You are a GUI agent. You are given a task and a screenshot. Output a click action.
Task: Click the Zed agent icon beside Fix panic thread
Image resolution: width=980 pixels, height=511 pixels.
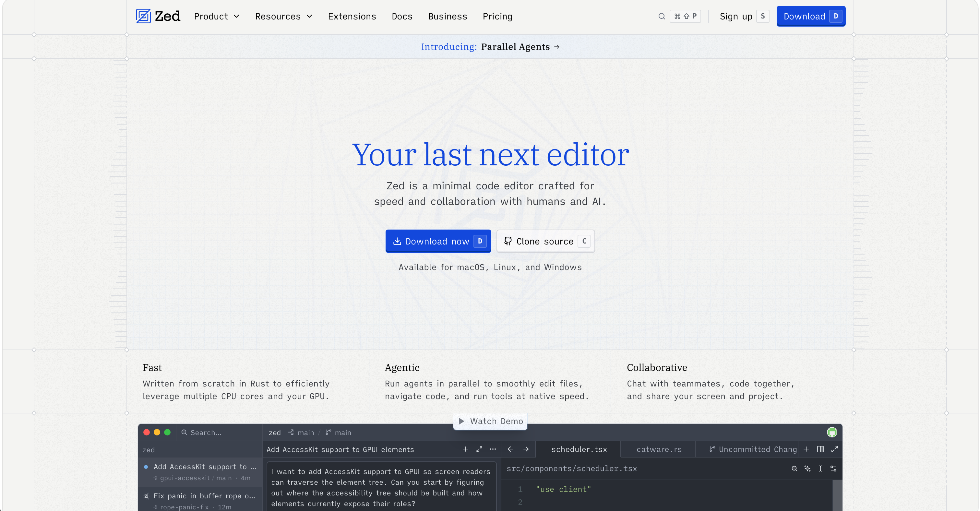click(146, 496)
